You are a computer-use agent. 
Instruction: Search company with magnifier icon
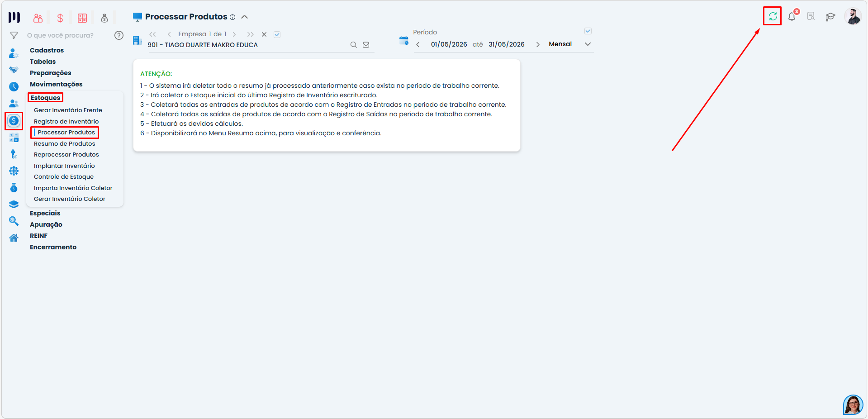354,45
